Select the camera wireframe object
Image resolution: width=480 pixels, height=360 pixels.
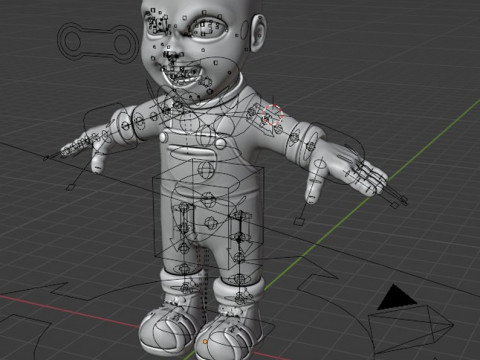[410, 328]
